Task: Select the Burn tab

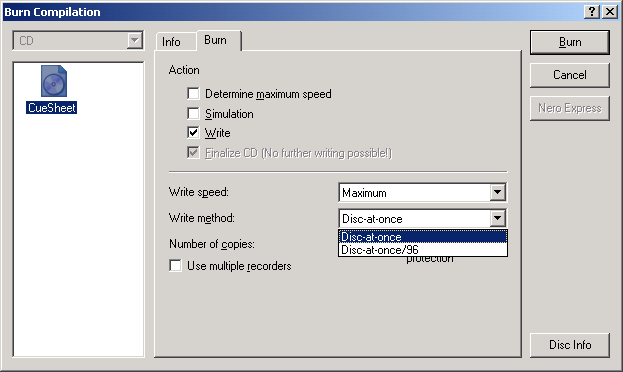Action: pos(216,40)
